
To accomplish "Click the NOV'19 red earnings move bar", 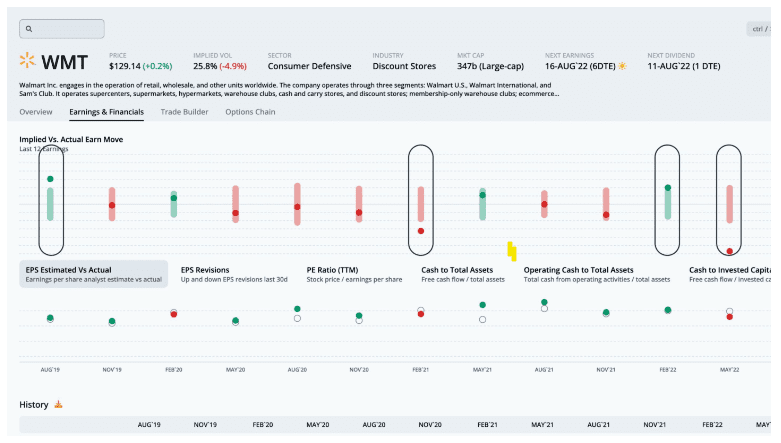I will (x=112, y=203).
